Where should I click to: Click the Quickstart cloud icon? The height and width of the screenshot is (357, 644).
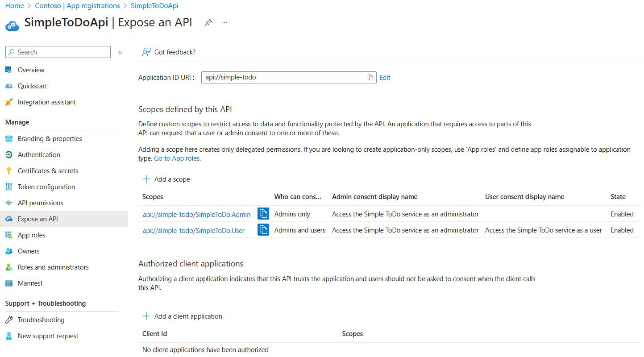[x=9, y=86]
